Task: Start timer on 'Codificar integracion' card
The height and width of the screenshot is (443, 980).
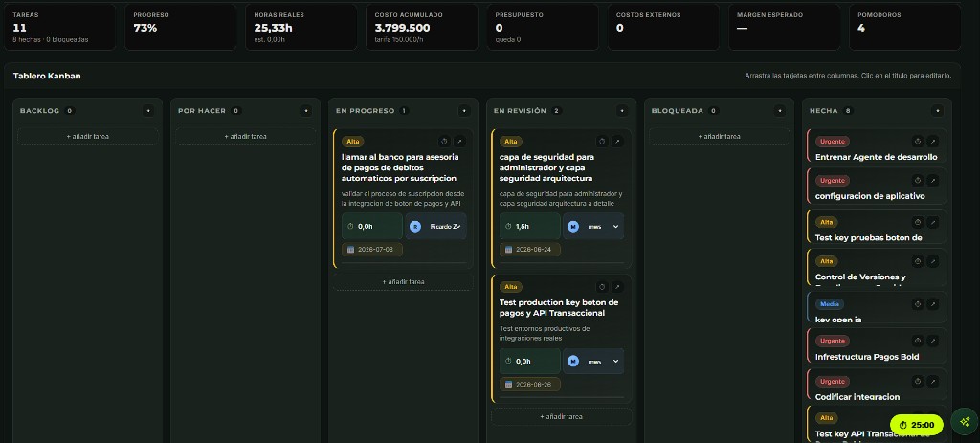Action: (918, 381)
